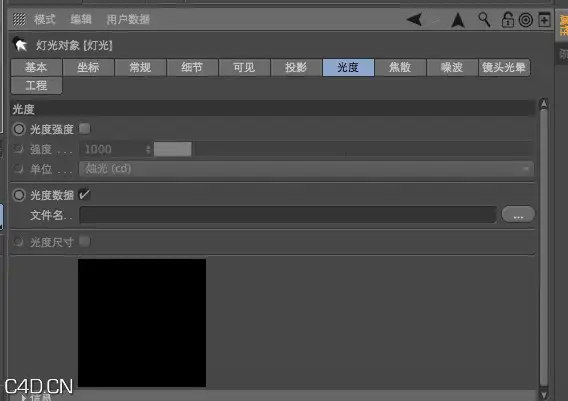
Task: Open the search magnifier icon
Action: coord(484,20)
